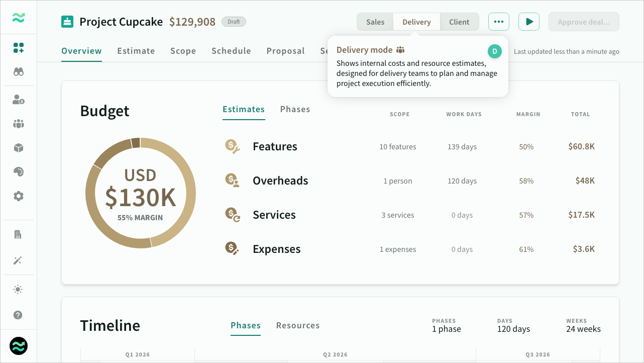The width and height of the screenshot is (644, 363).
Task: Click the clients icon with dollar sign
Action: point(18,100)
